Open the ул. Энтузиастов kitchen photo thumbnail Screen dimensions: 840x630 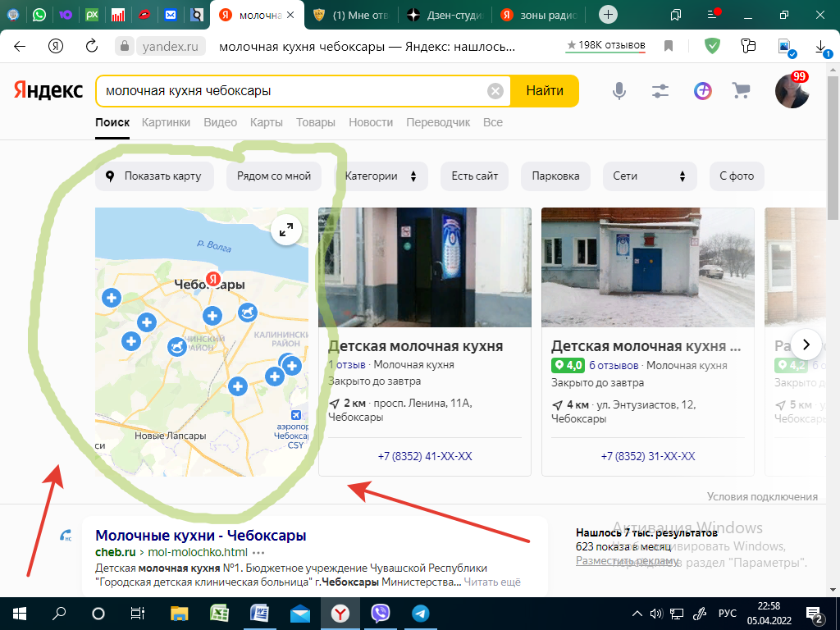[648, 267]
